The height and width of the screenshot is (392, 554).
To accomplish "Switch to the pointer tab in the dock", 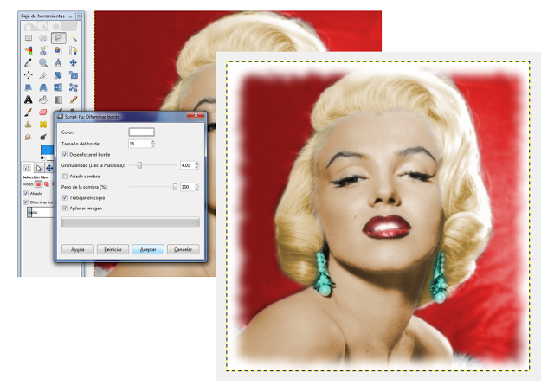I will 38,168.
